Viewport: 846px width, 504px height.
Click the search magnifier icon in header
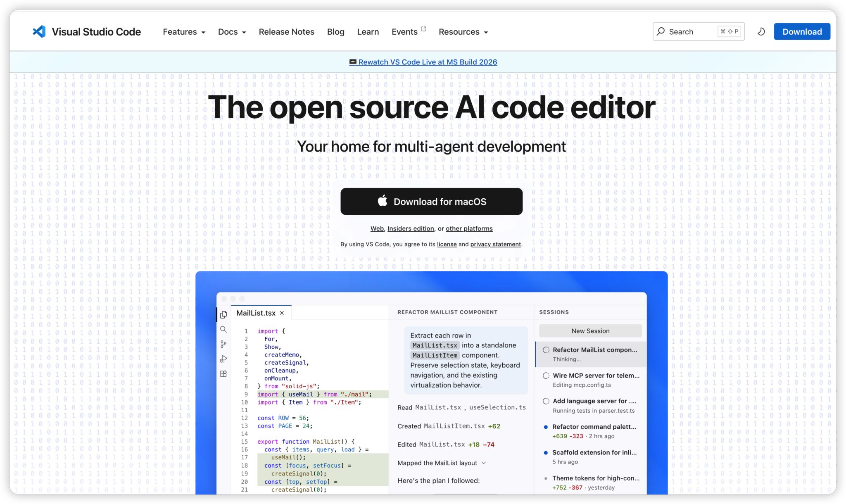pyautogui.click(x=661, y=31)
